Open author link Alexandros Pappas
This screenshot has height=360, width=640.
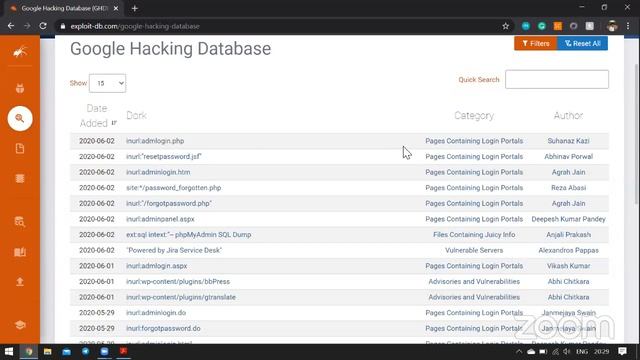click(568, 250)
